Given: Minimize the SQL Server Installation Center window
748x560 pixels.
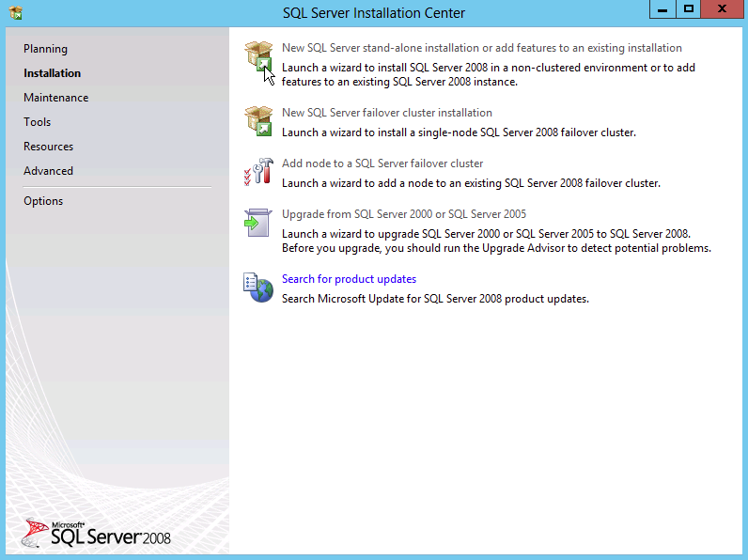Looking at the screenshot, I should tap(662, 9).
